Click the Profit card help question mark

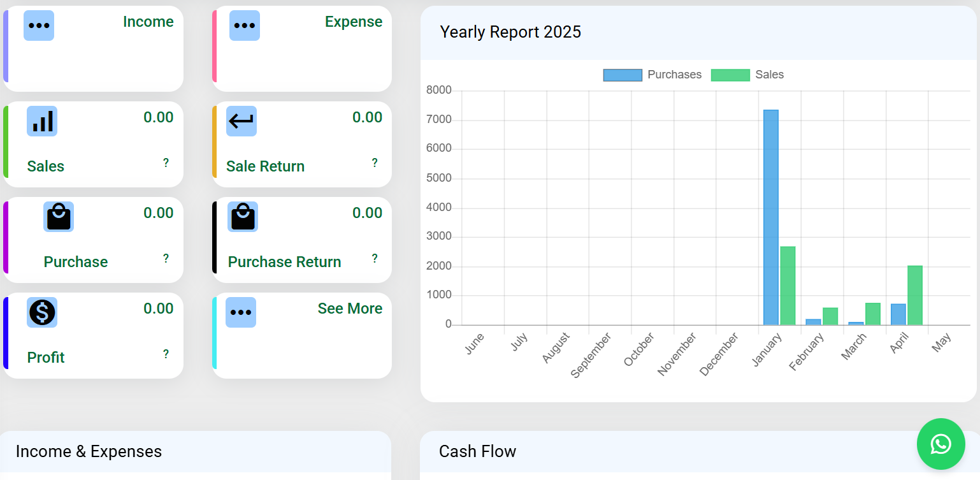pos(166,354)
